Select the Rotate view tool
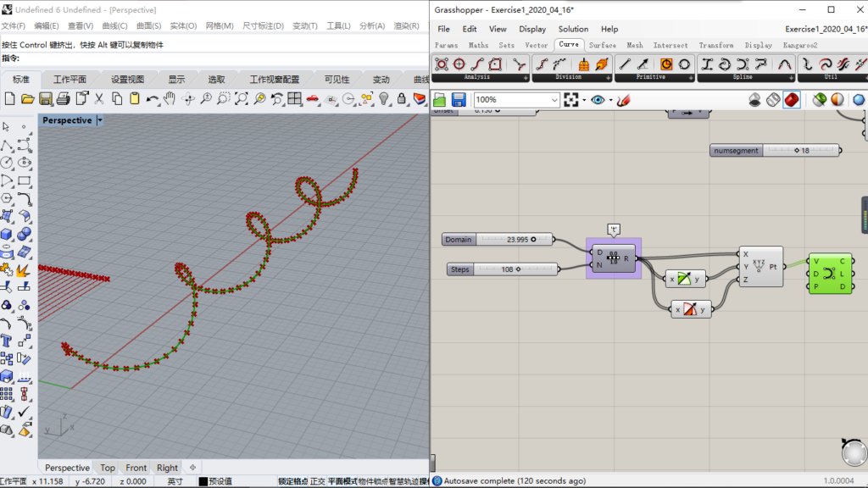This screenshot has width=868, height=488. point(188,99)
